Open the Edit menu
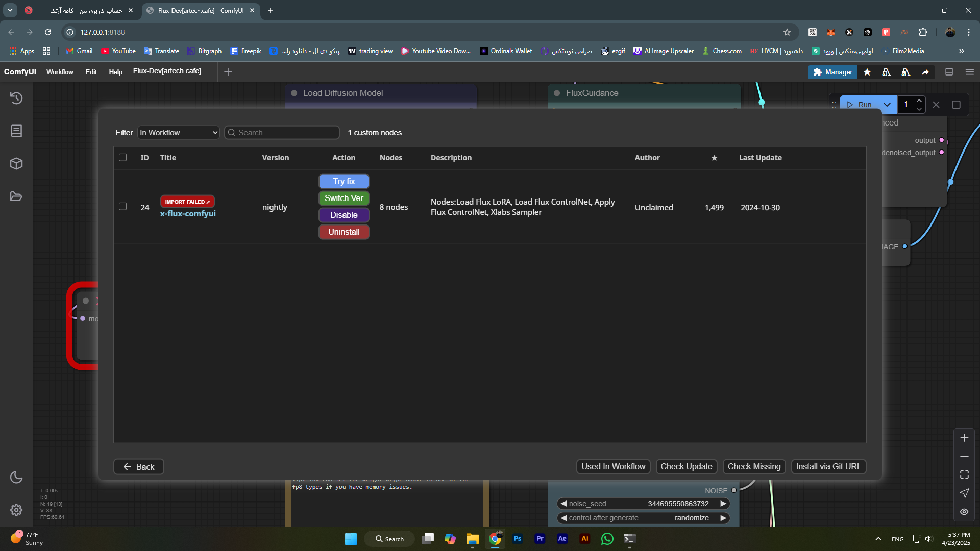The height and width of the screenshot is (551, 980). (x=91, y=72)
